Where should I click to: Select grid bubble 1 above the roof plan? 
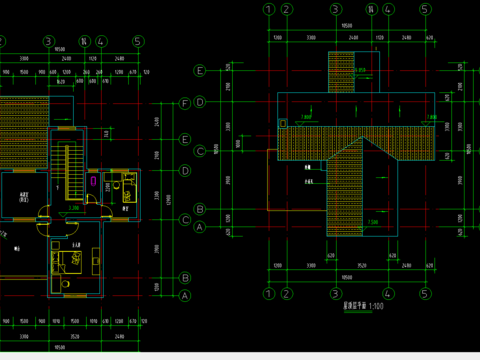pyautogui.click(x=269, y=9)
